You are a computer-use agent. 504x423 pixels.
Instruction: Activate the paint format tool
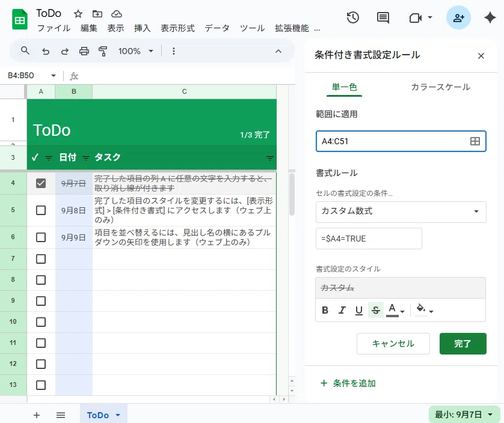[103, 51]
